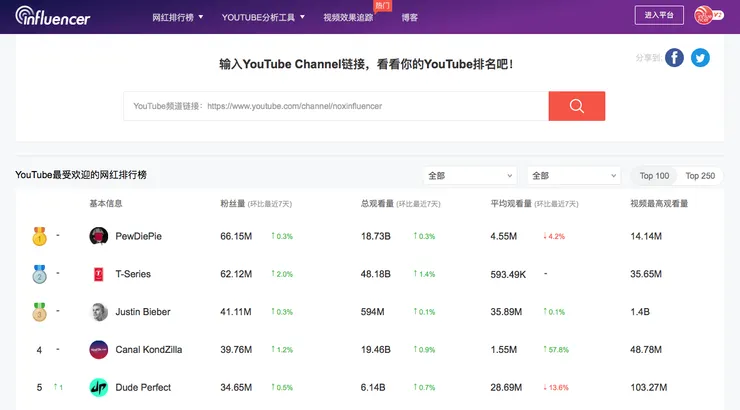740x410 pixels.
Task: Click highest video views 103.27M
Action: click(x=648, y=387)
